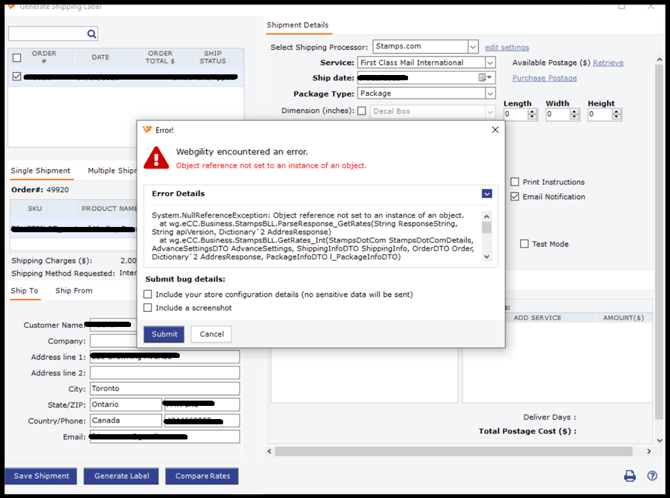Click the DATE column header
The width and height of the screenshot is (670, 498).
tap(100, 57)
